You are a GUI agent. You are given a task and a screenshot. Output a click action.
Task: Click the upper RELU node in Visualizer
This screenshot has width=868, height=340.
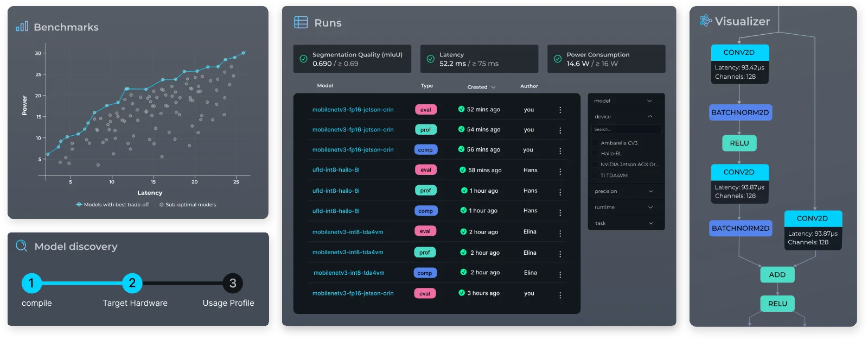pyautogui.click(x=739, y=143)
